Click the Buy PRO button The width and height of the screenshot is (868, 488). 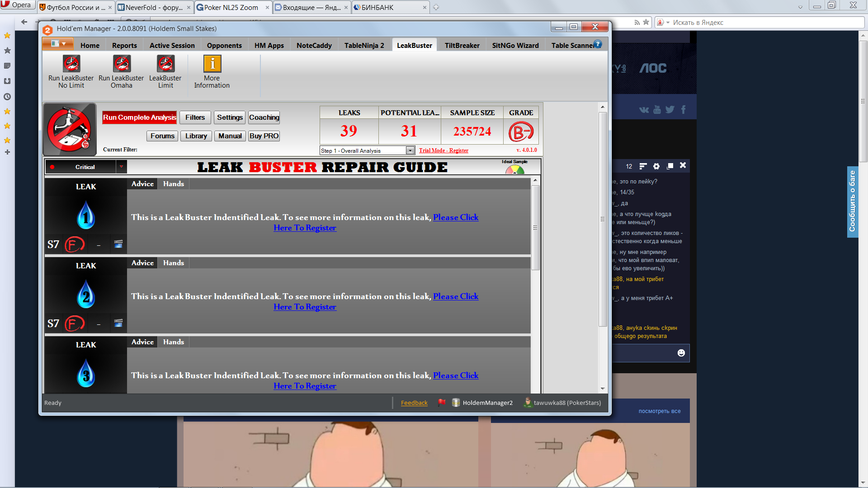tap(264, 136)
